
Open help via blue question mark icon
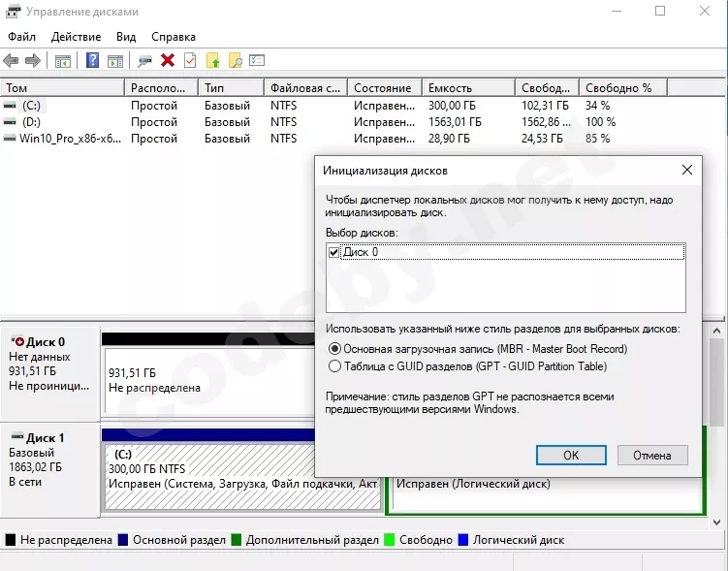pos(93,60)
